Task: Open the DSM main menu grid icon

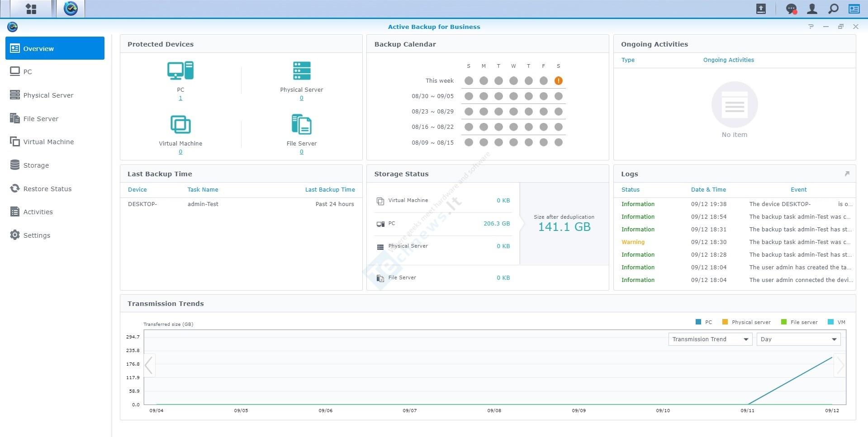Action: coord(31,9)
